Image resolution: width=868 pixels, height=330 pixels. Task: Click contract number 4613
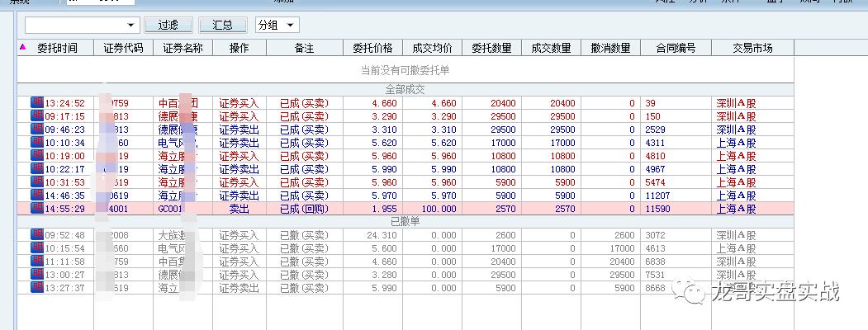point(656,248)
